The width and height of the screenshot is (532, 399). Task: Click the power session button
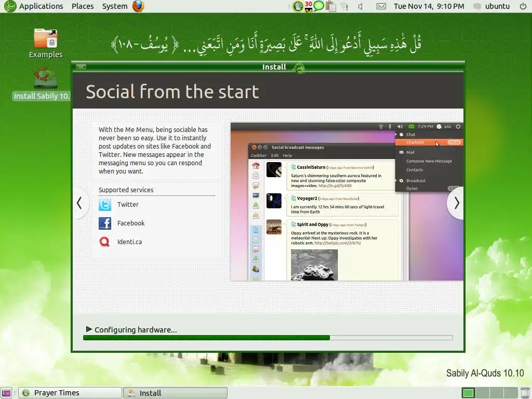pyautogui.click(x=523, y=6)
